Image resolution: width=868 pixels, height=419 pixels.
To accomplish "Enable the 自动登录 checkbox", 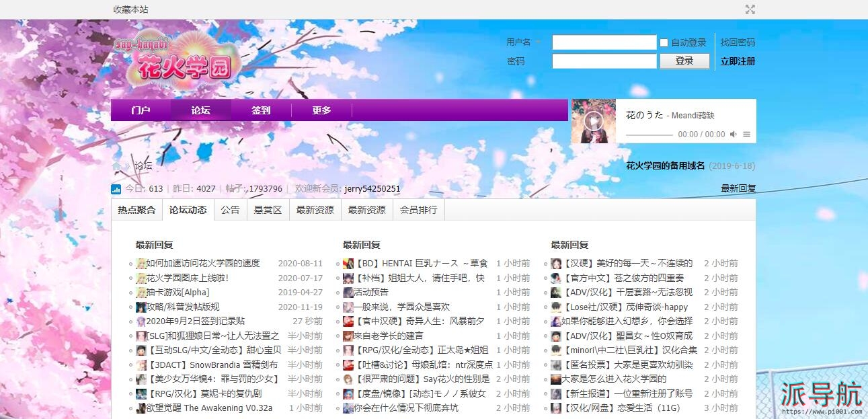I will pyautogui.click(x=664, y=43).
